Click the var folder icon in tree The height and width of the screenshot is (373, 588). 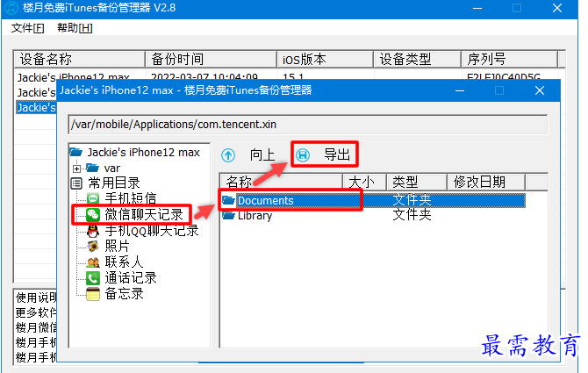(92, 168)
